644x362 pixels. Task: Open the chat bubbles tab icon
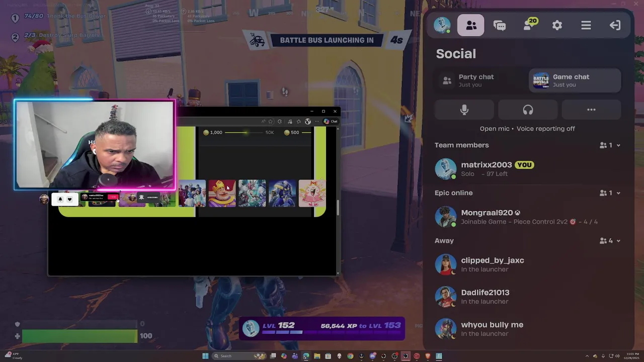point(500,26)
